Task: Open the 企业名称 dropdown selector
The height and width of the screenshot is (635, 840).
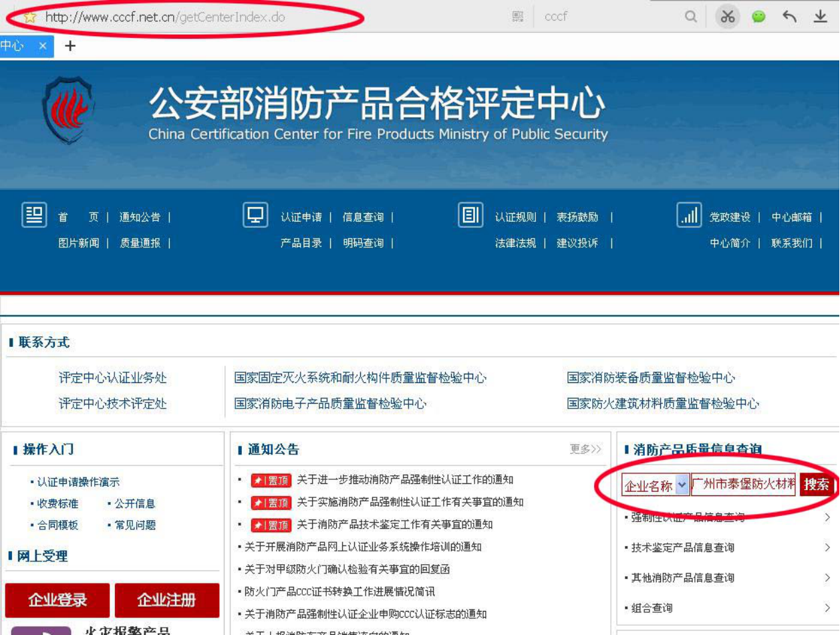Action: [x=682, y=485]
